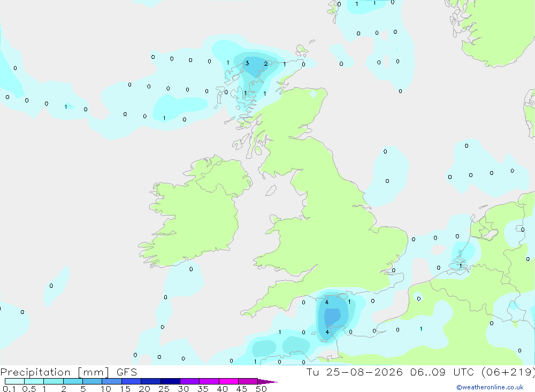Click the legend label '0.5'
The image size is (535, 392).
29,389
